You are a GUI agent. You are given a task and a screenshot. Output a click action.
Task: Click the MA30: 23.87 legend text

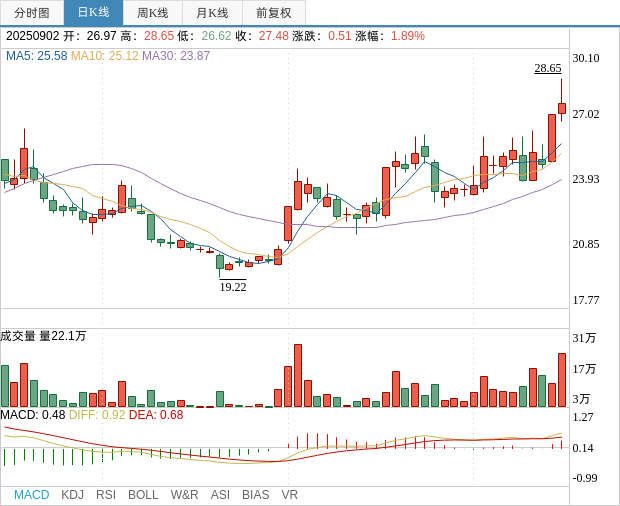(176, 56)
